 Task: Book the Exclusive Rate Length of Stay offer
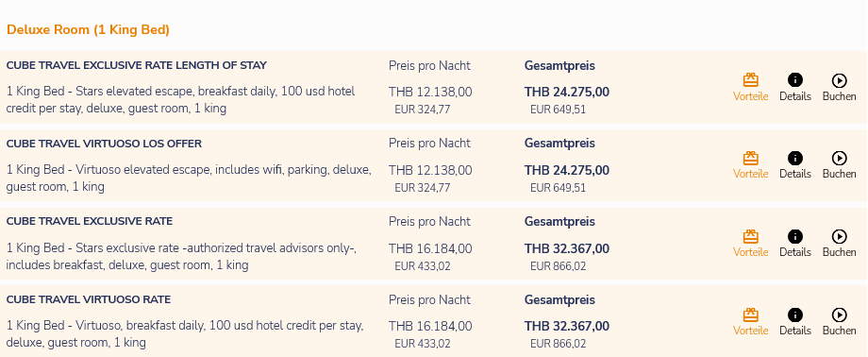tap(839, 87)
